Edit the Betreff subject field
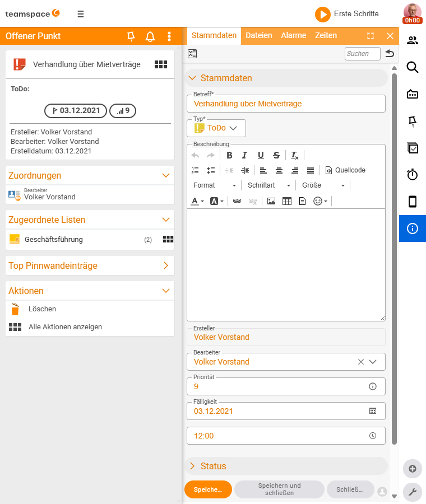This screenshot has width=426, height=504. click(x=286, y=104)
